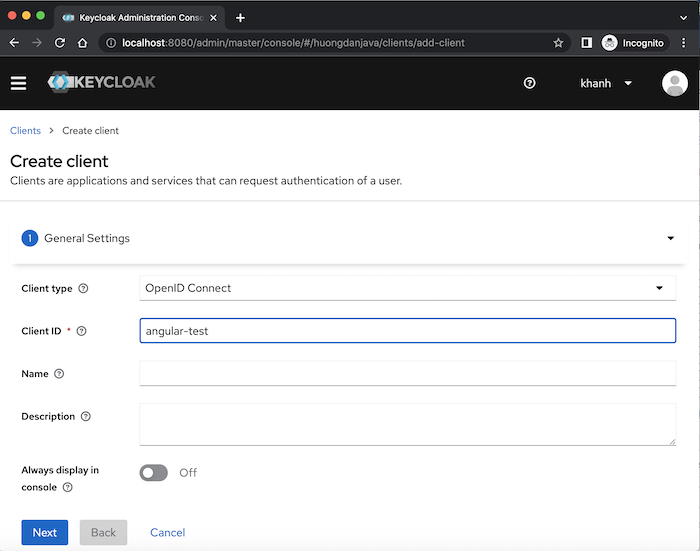The width and height of the screenshot is (700, 551).
Task: Open the help icon in the header
Action: point(529,83)
